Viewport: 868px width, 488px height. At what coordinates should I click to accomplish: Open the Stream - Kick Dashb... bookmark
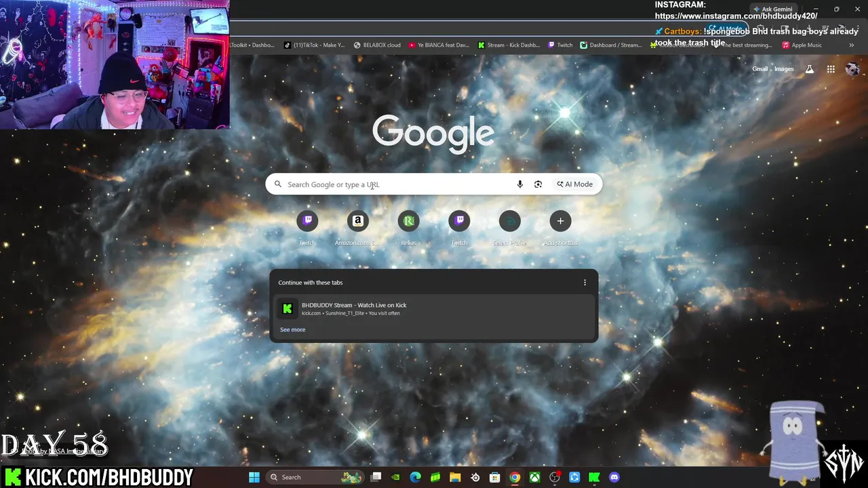coord(509,45)
